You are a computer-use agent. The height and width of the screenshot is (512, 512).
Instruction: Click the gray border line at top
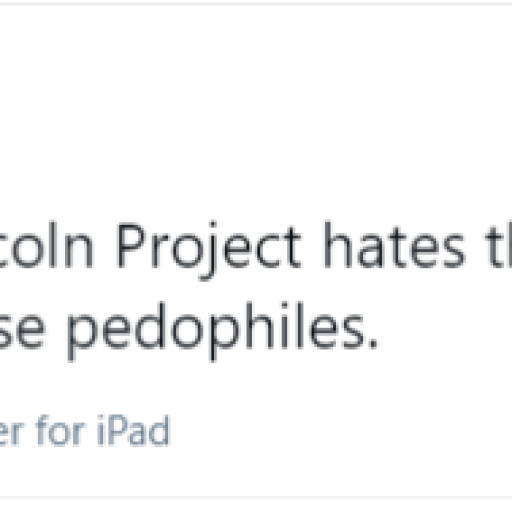(x=256, y=4)
